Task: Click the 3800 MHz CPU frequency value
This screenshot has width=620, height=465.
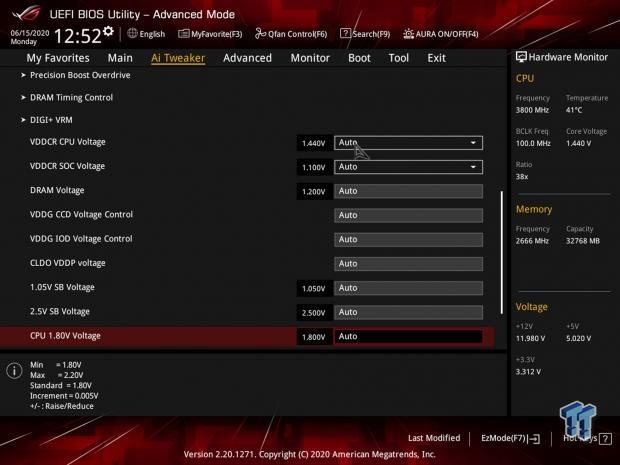Action: coord(532,110)
